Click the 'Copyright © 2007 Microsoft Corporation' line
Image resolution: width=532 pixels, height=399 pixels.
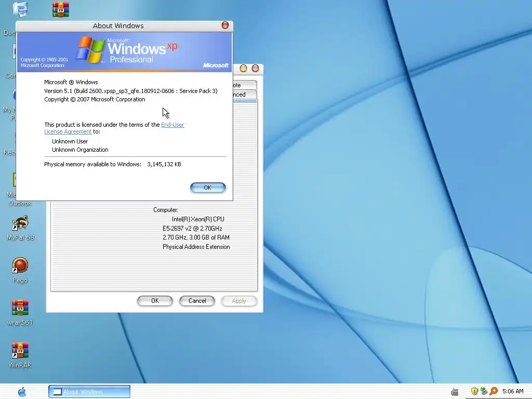[95, 99]
